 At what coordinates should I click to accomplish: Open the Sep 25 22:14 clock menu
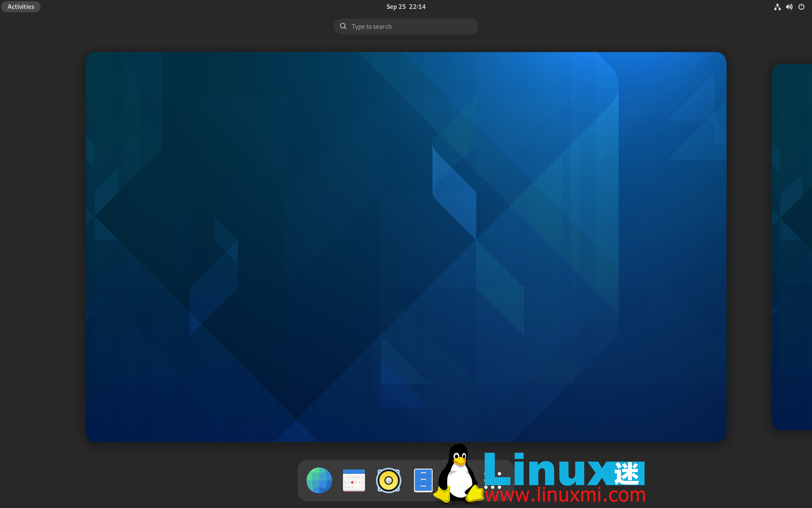point(406,7)
